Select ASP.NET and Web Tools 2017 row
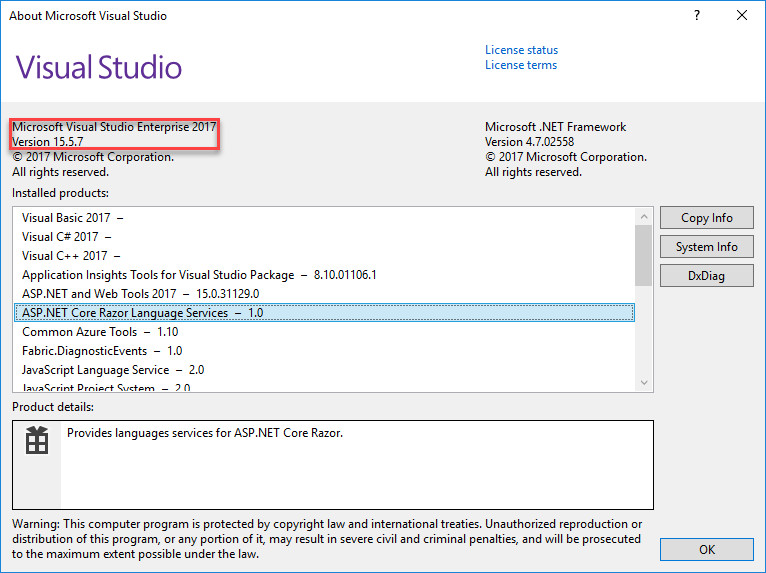Viewport: 766px width, 573px height. coord(324,294)
